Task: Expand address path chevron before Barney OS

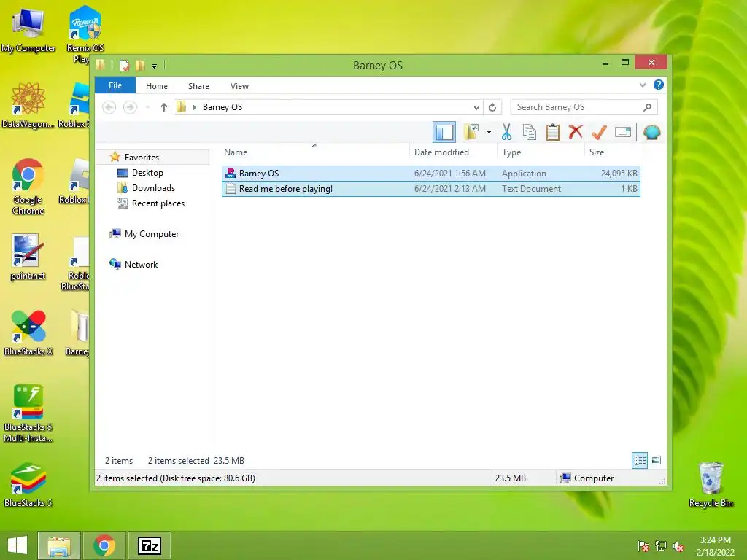Action: click(194, 107)
